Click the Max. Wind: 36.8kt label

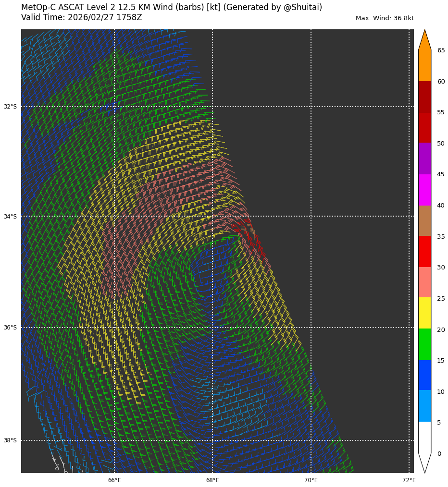pos(385,18)
